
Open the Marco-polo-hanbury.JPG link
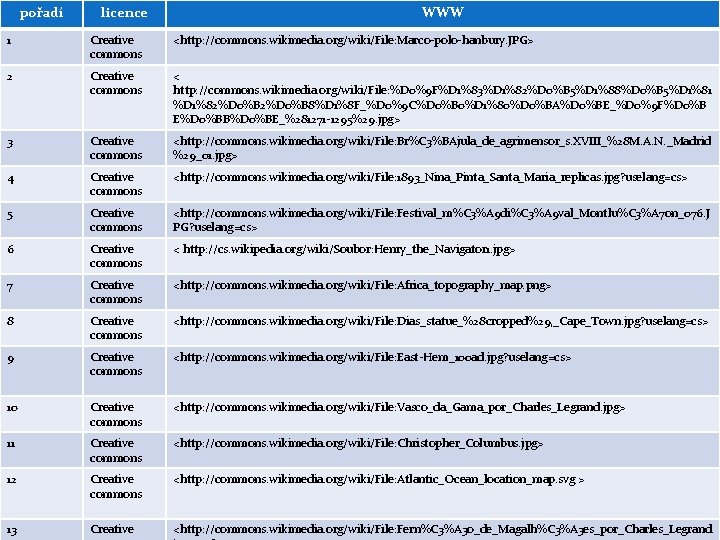click(353, 40)
